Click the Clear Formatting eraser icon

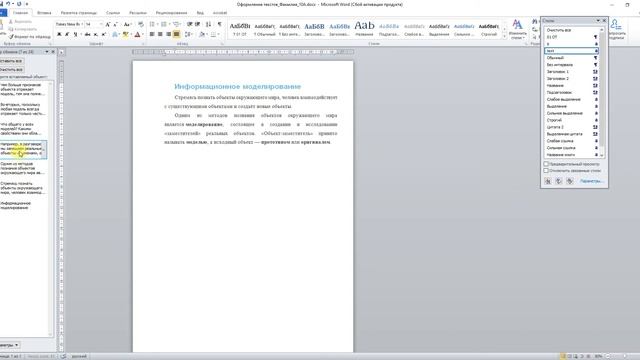point(141,24)
